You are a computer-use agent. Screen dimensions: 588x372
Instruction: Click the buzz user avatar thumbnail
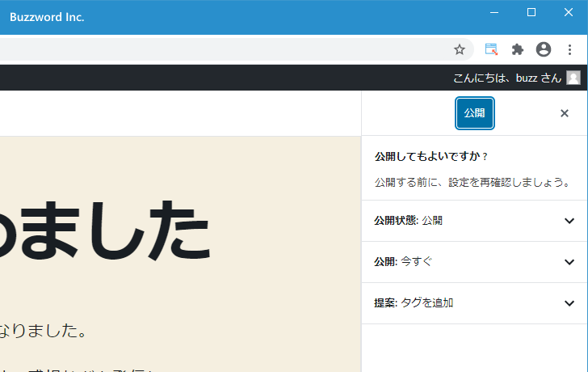click(x=573, y=78)
